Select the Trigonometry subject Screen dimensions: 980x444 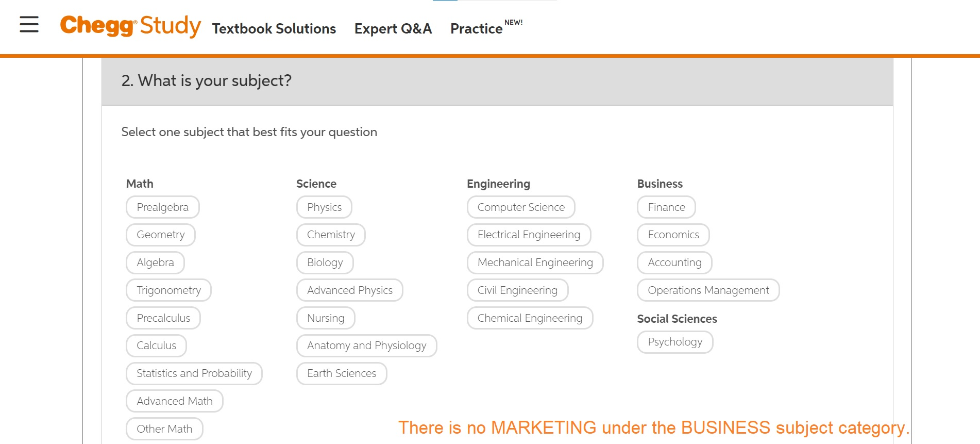point(168,290)
